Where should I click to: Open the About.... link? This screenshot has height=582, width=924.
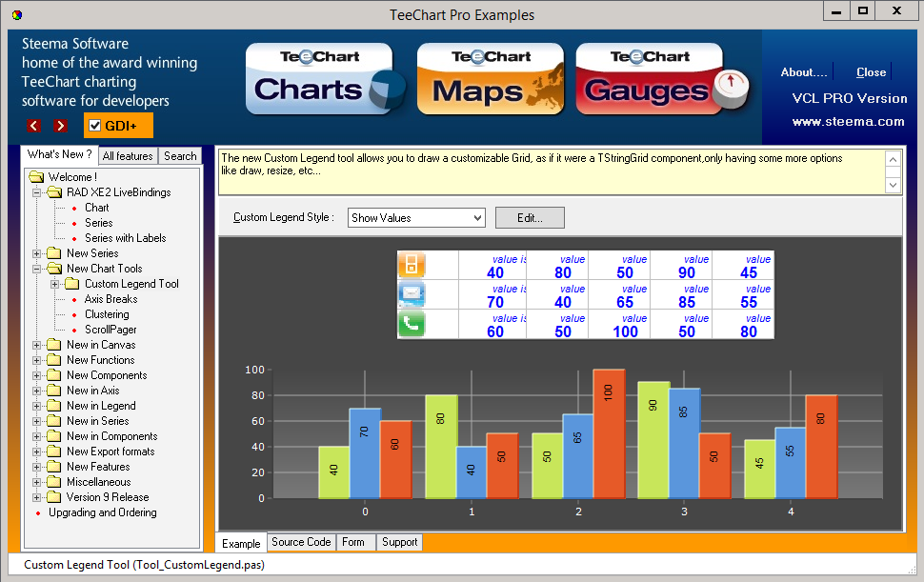pos(804,71)
